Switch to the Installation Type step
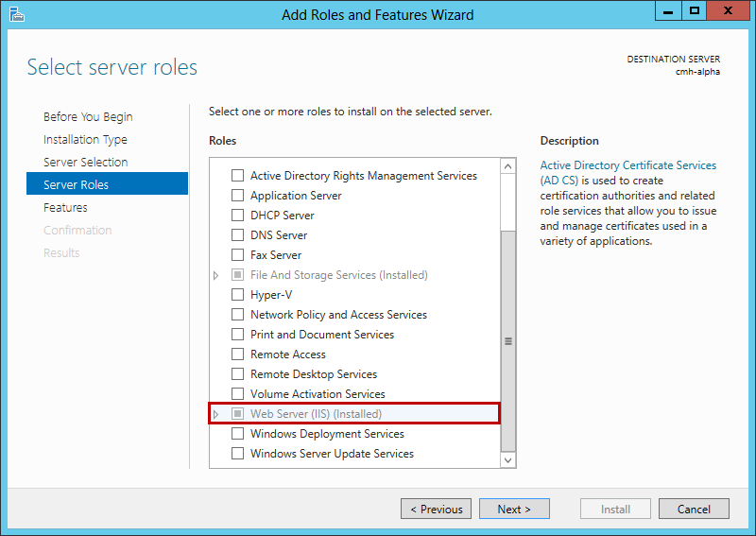756x536 pixels. 85,140
